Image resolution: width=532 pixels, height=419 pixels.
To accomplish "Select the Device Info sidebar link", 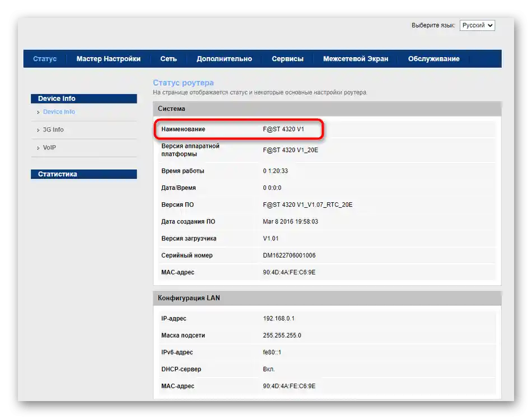I will click(59, 111).
